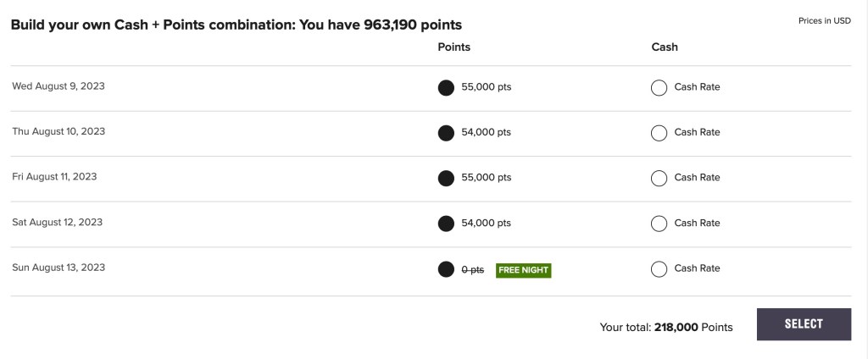The image size is (868, 359).
Task: Choose Cash Rate for Wed August 9
Action: click(659, 87)
